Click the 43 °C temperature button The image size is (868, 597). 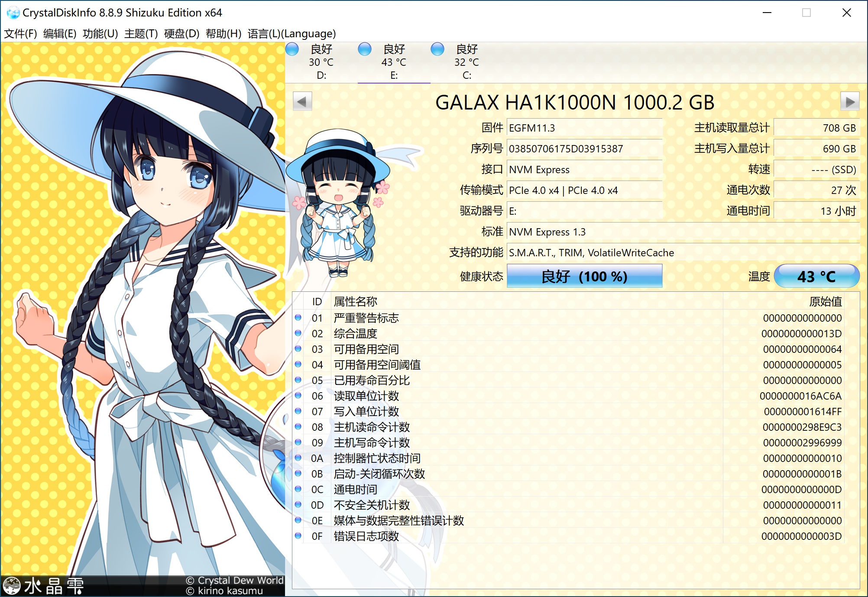(816, 276)
